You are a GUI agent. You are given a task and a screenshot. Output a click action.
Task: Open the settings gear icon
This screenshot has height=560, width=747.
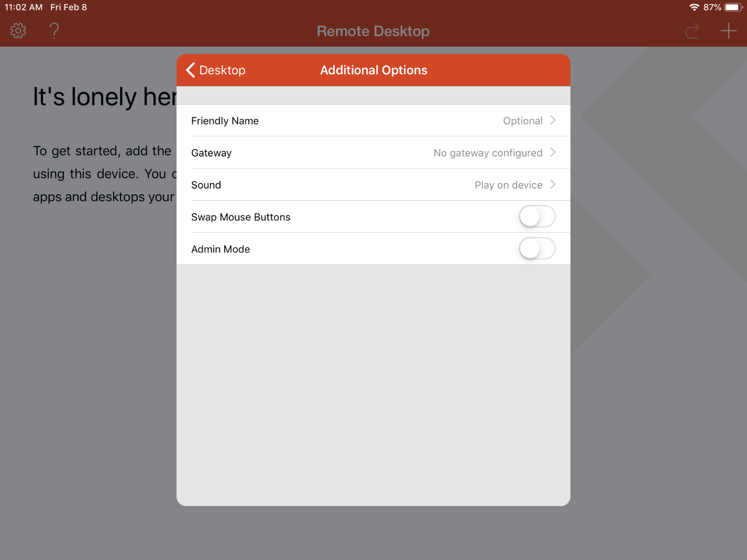point(18,31)
